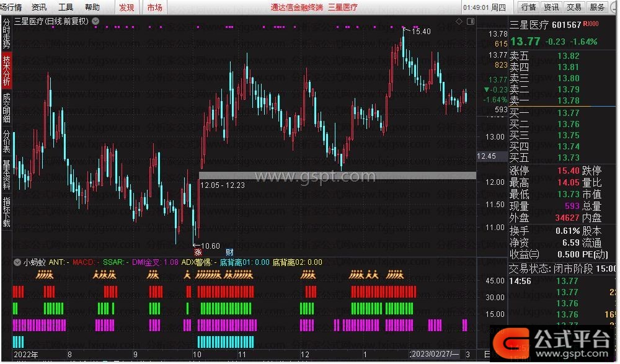Click the 资讯 button at top right
620x364 pixels.
coord(551,7)
